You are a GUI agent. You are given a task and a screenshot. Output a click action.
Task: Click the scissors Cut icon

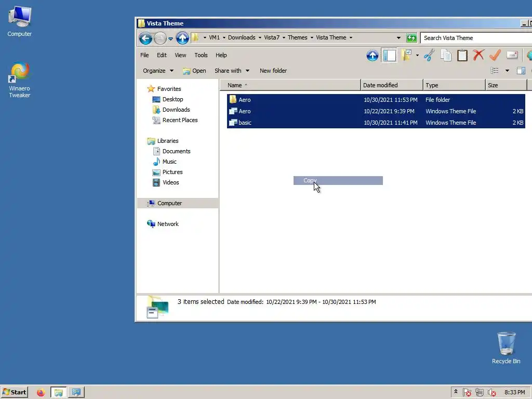(x=429, y=55)
